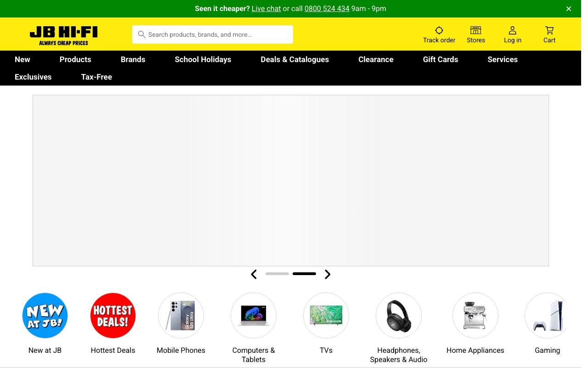
Task: Open the Track order page
Action: click(439, 34)
